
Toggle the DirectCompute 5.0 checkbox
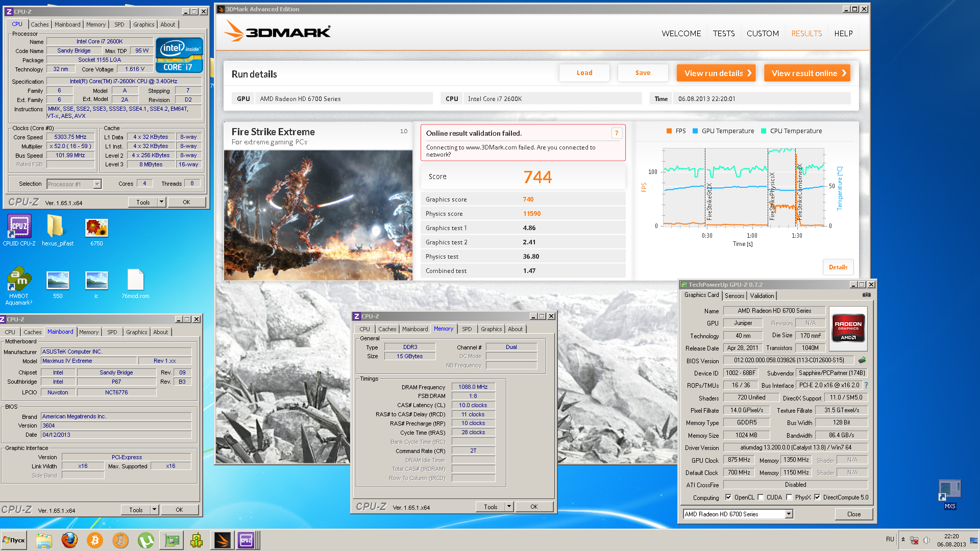(x=817, y=497)
